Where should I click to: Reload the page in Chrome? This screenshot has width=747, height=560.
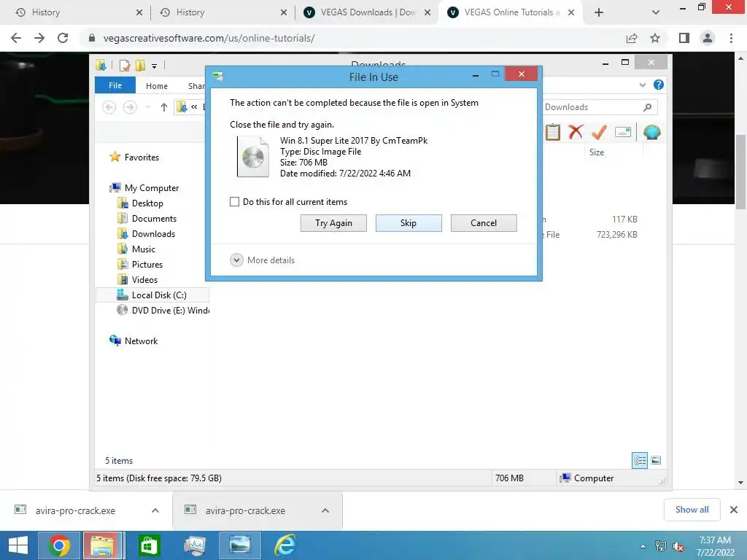pyautogui.click(x=63, y=38)
